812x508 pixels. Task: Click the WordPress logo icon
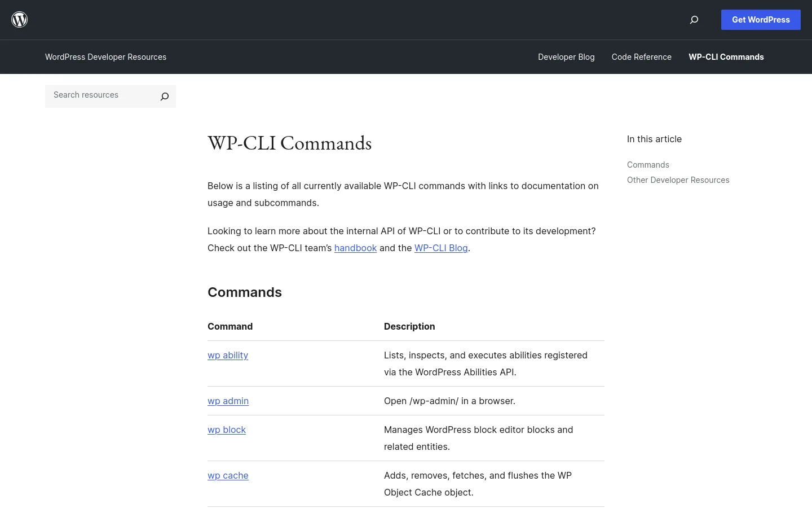pos(20,20)
